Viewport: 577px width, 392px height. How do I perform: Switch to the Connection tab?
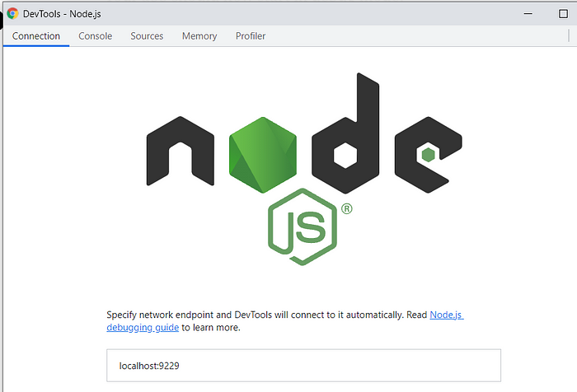point(36,36)
